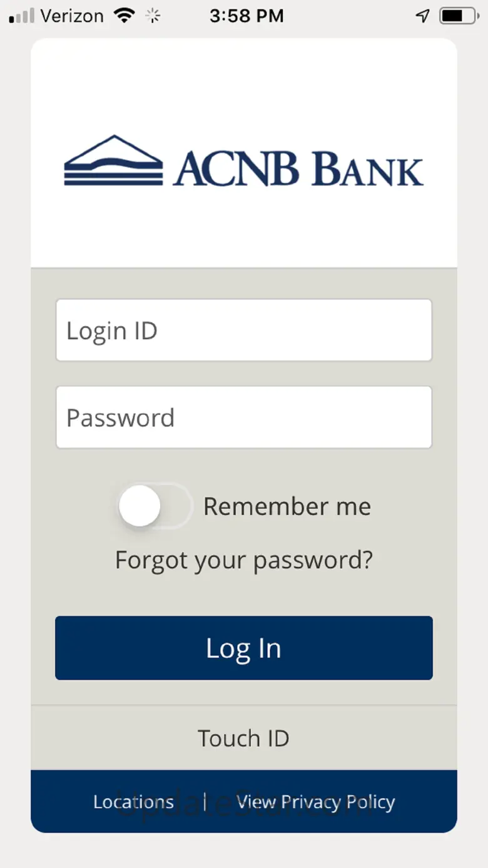Open View Privacy Policy link
488x868 pixels.
point(316,802)
